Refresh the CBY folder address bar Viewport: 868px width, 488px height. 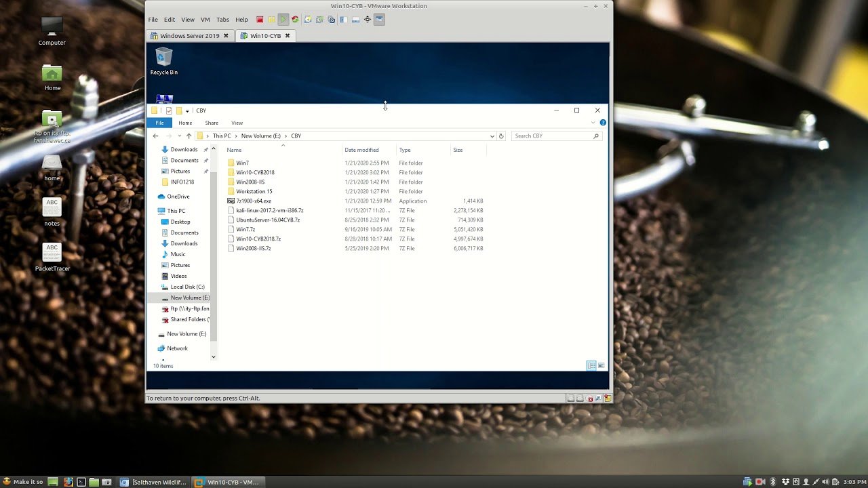(x=501, y=136)
